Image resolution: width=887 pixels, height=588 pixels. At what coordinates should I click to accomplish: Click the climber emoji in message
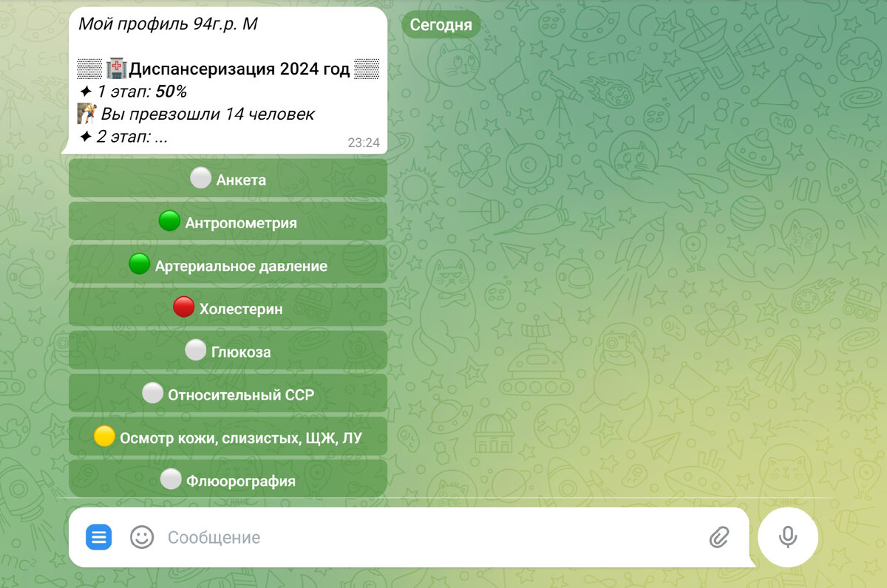[x=87, y=114]
